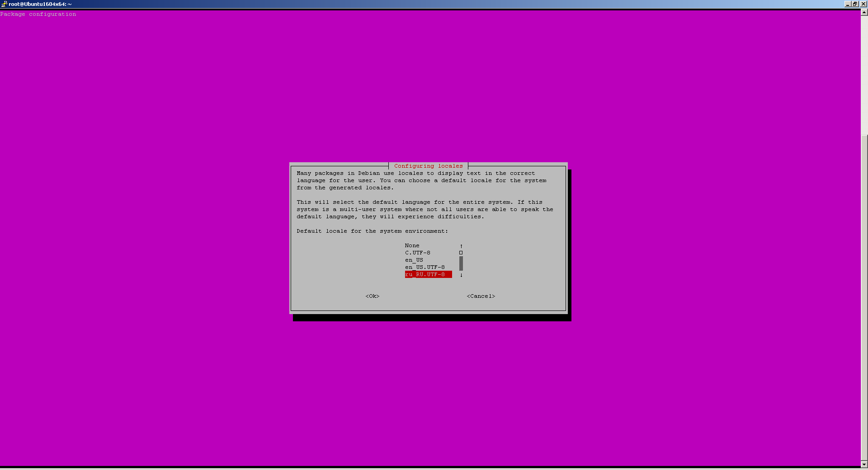This screenshot has width=868, height=470.
Task: Confirm the locale with the Ok button
Action: [372, 296]
